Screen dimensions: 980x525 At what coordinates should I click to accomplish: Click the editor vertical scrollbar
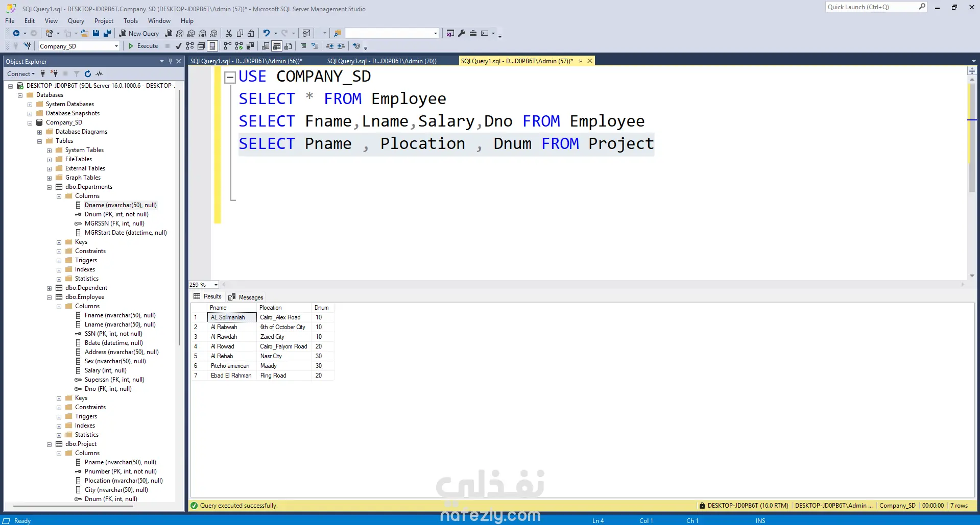[972, 138]
